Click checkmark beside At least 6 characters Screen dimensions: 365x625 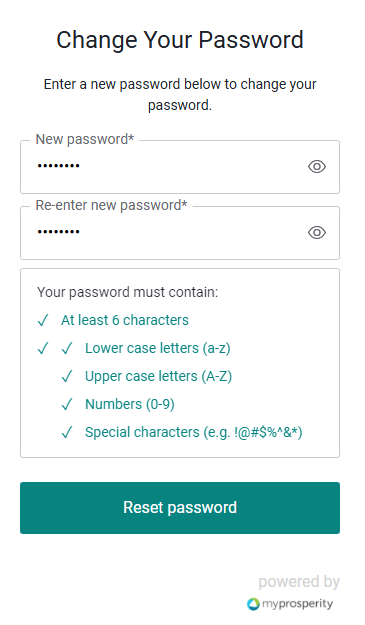pyautogui.click(x=43, y=320)
